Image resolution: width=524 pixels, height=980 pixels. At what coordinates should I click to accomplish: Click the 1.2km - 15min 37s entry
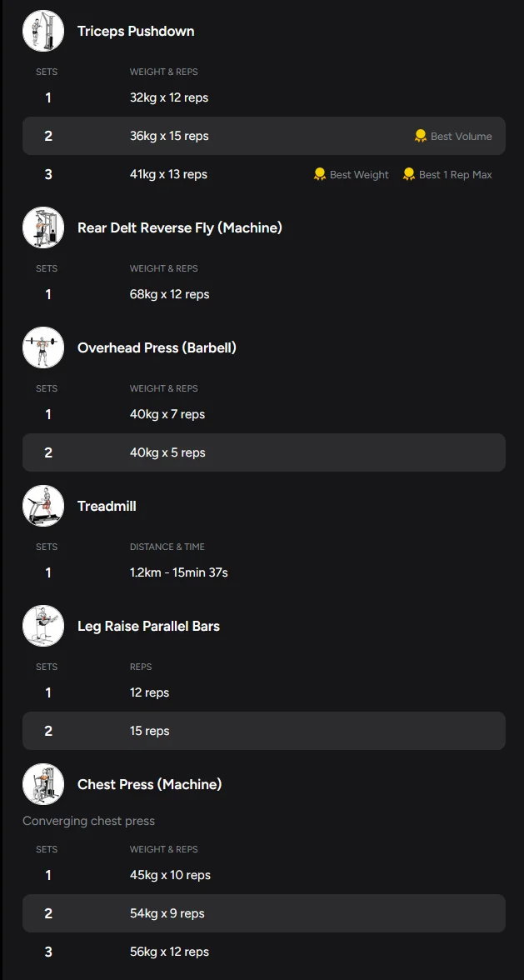[x=178, y=572]
